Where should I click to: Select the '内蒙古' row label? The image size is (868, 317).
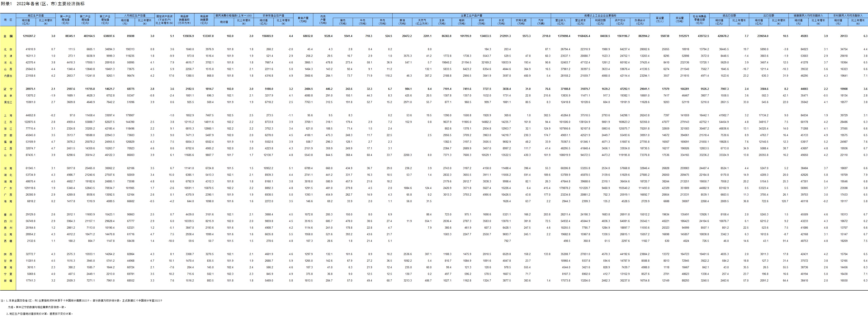pyautogui.click(x=8, y=76)
